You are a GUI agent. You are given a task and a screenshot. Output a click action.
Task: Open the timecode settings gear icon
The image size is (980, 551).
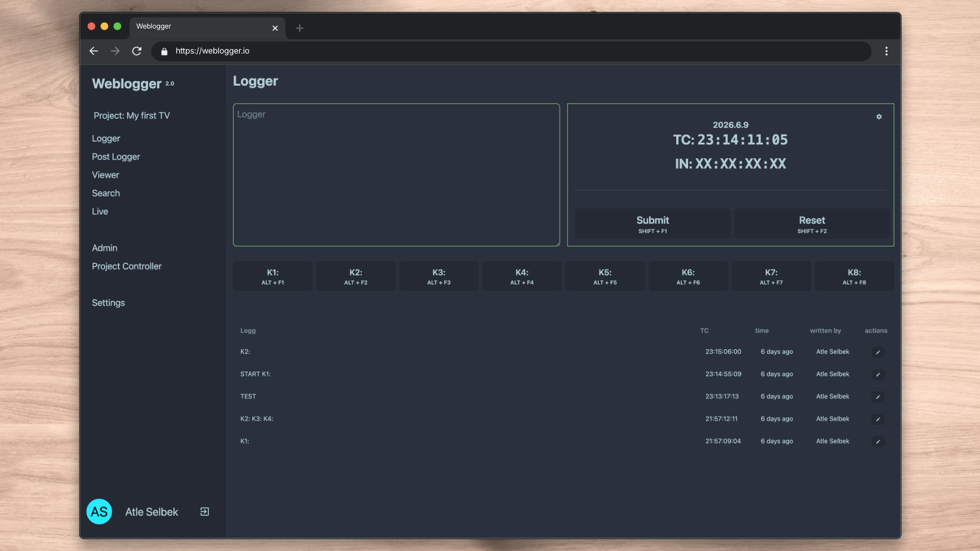point(879,117)
